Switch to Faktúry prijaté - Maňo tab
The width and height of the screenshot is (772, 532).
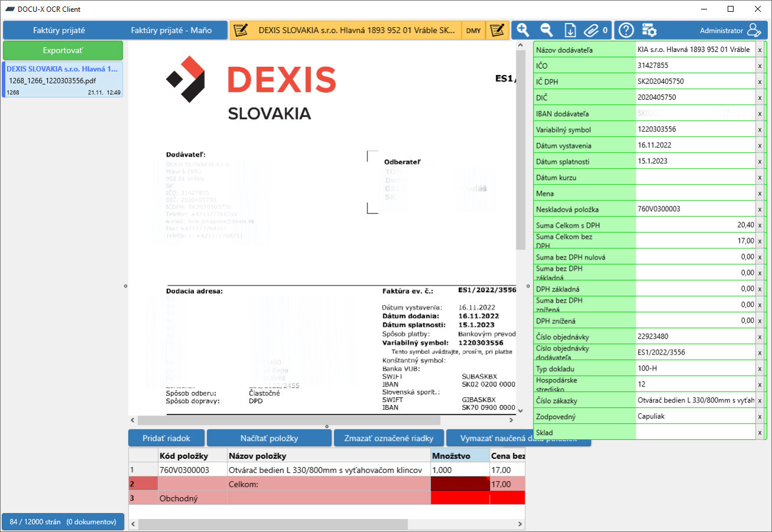click(171, 30)
